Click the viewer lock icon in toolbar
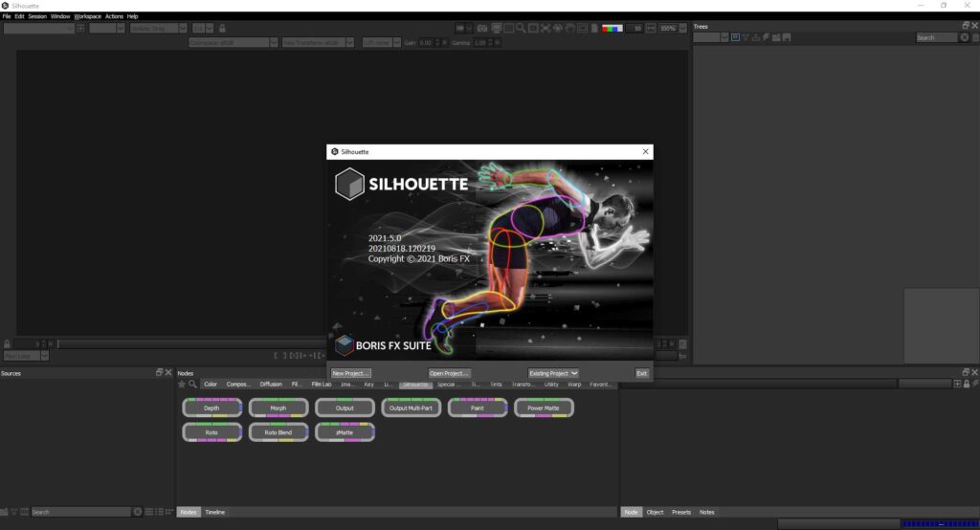 coord(222,28)
